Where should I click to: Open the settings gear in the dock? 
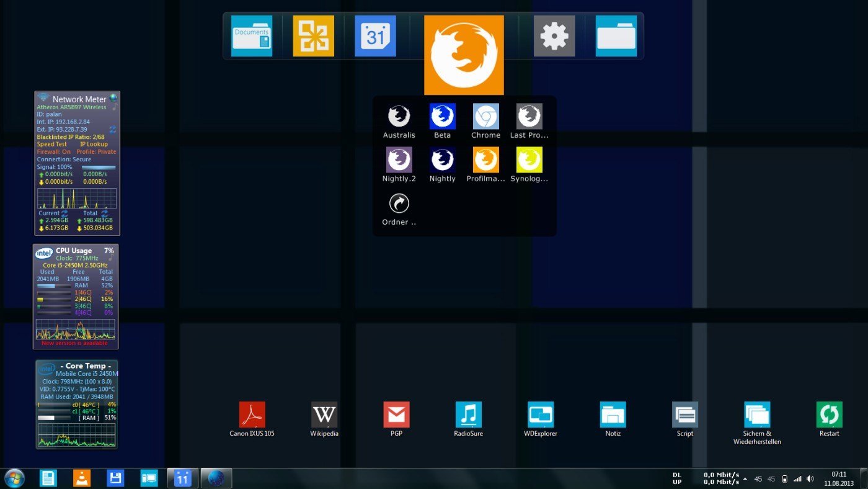tap(554, 36)
